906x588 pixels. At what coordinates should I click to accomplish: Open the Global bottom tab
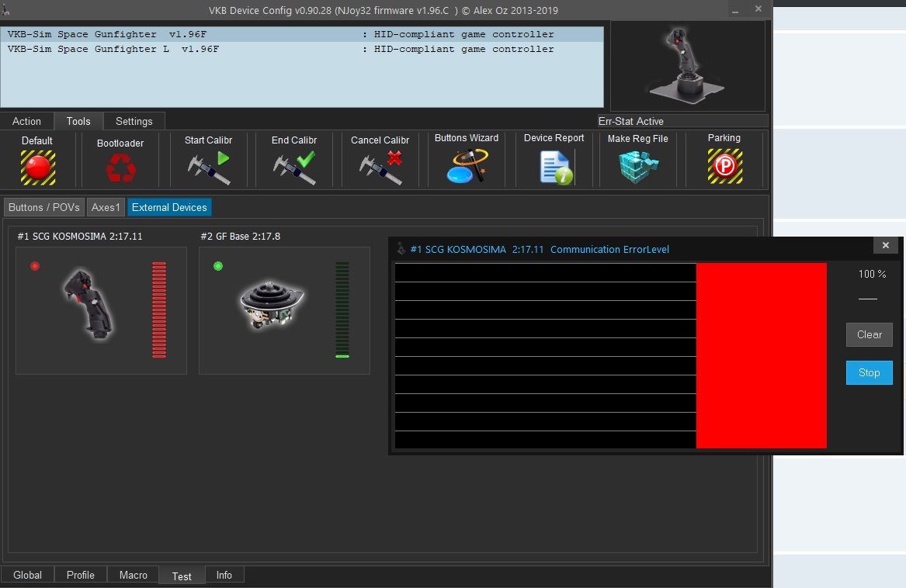[28, 575]
